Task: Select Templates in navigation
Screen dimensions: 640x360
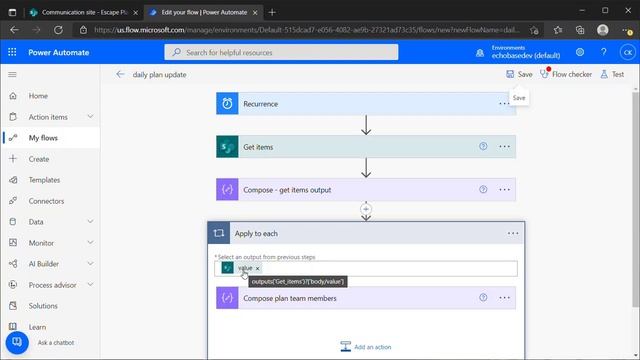Action: (x=44, y=180)
